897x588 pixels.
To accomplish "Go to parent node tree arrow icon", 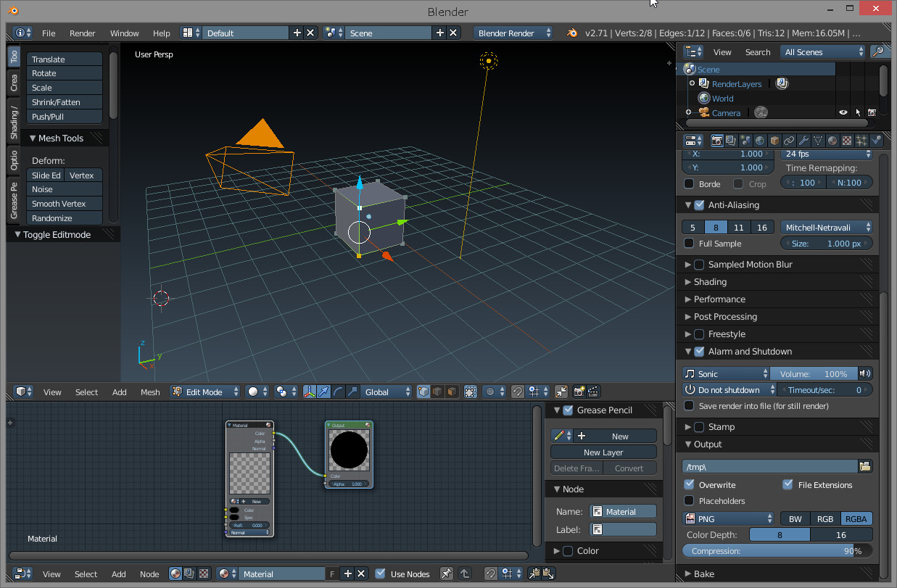I will point(464,573).
